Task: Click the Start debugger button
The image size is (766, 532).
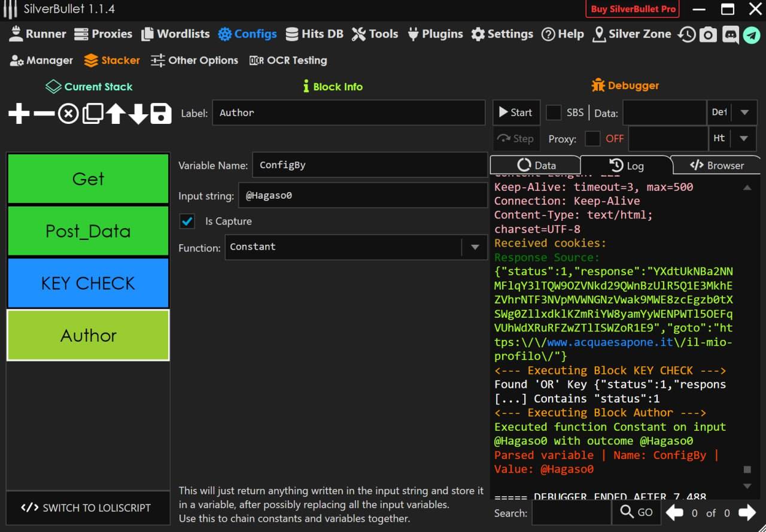Action: (x=516, y=113)
